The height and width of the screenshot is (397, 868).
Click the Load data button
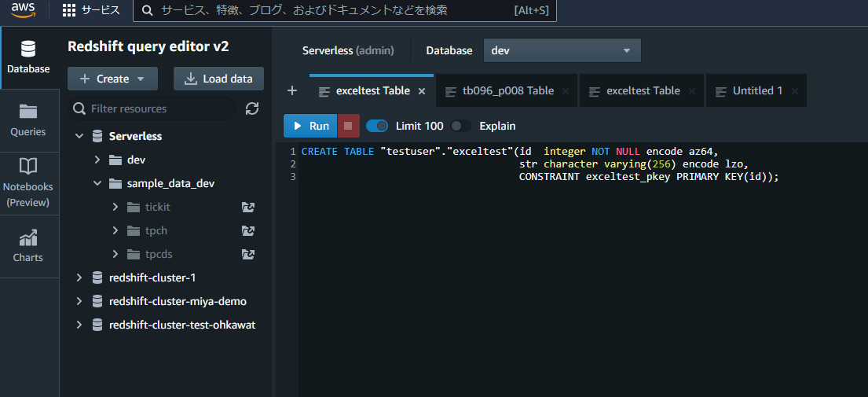(218, 79)
